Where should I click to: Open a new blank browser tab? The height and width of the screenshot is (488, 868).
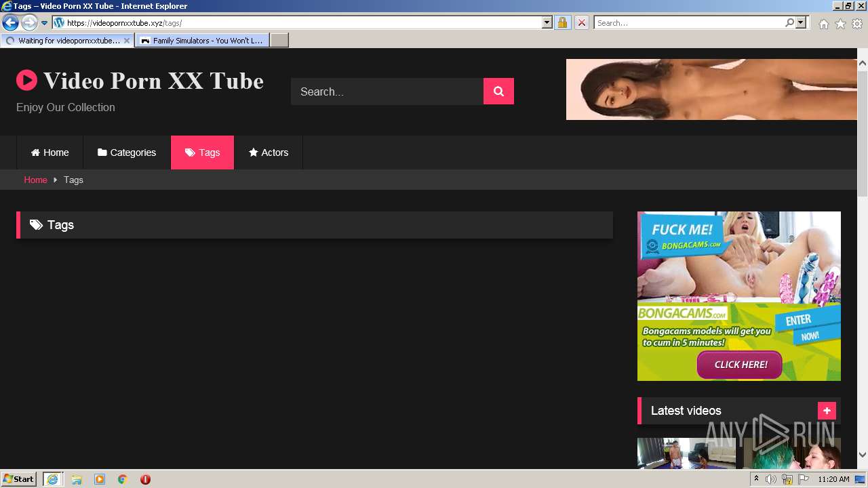[x=279, y=41]
